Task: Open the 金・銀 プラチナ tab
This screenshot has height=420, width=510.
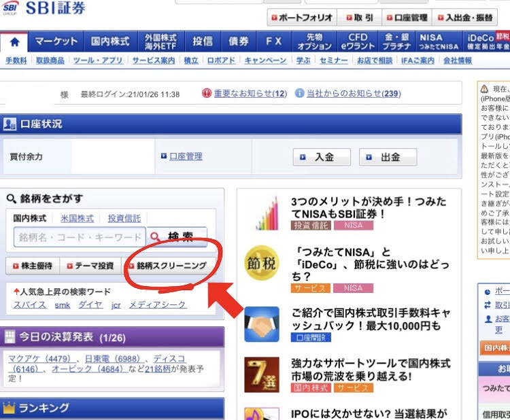Action: pos(396,41)
